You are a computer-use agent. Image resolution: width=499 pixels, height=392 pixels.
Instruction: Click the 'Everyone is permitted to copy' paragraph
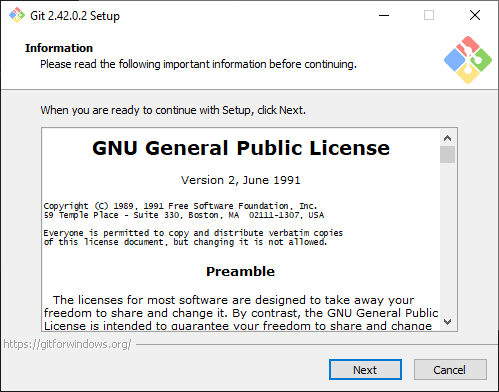pos(193,237)
